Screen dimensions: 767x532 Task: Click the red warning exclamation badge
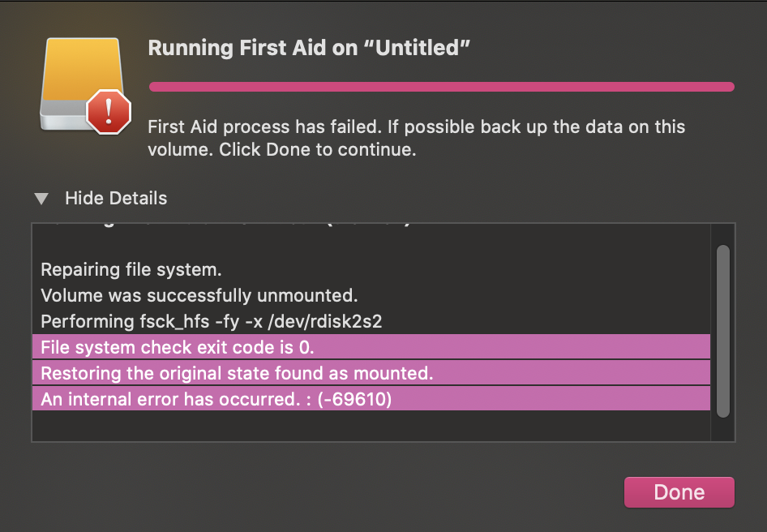[108, 111]
